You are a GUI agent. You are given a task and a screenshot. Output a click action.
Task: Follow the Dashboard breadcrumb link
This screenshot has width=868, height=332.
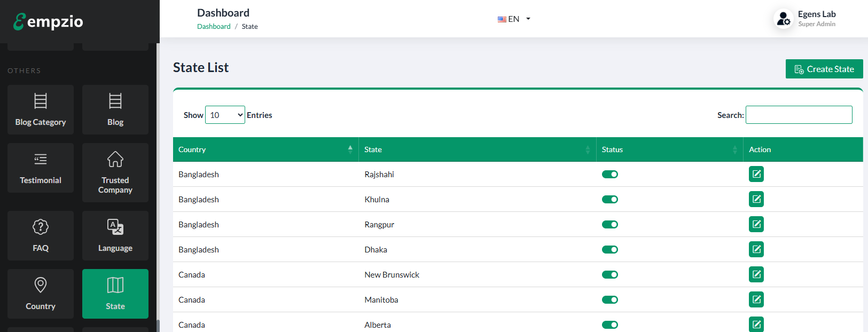tap(214, 26)
